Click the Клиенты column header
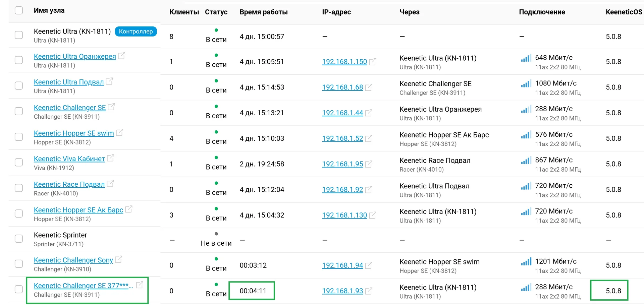This screenshot has width=644, height=307. click(x=184, y=12)
